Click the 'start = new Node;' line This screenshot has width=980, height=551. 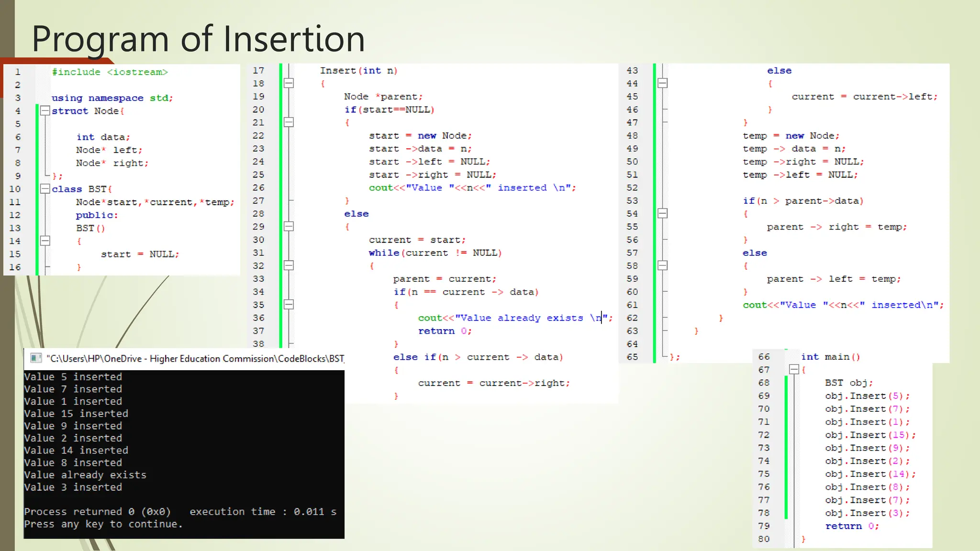[x=420, y=136]
